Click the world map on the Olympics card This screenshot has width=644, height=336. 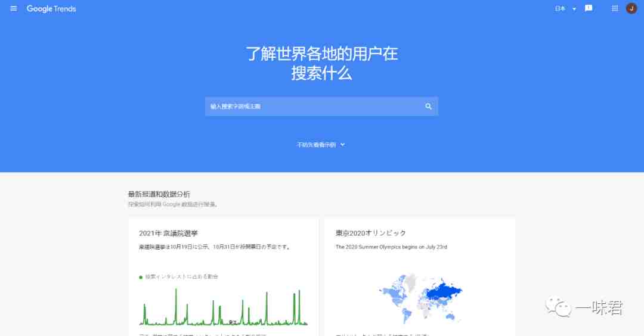pos(420,298)
